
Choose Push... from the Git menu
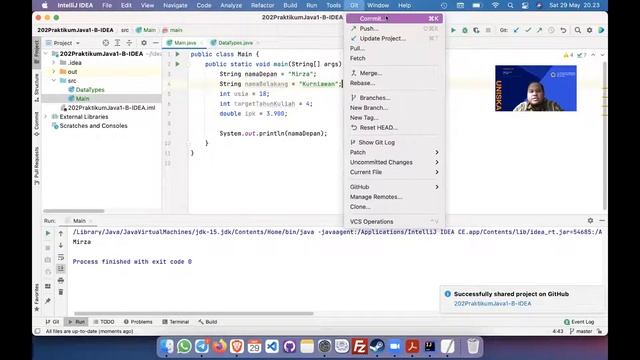394,29
